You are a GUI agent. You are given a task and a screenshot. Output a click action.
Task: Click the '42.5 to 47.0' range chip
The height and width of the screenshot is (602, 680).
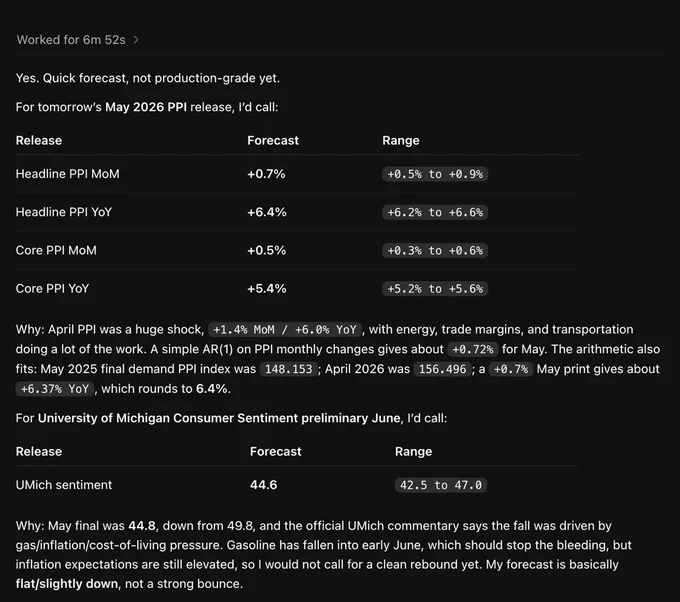441,485
